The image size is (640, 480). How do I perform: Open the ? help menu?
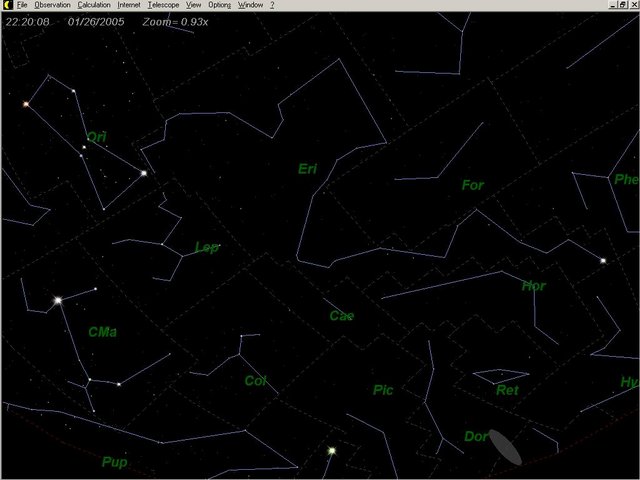point(272,5)
